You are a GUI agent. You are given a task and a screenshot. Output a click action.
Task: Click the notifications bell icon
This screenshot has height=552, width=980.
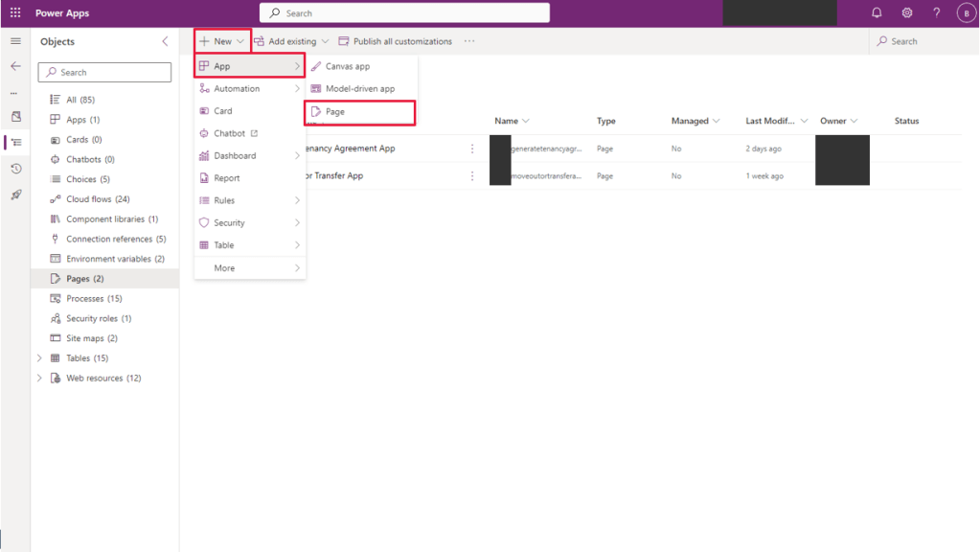pyautogui.click(x=877, y=13)
